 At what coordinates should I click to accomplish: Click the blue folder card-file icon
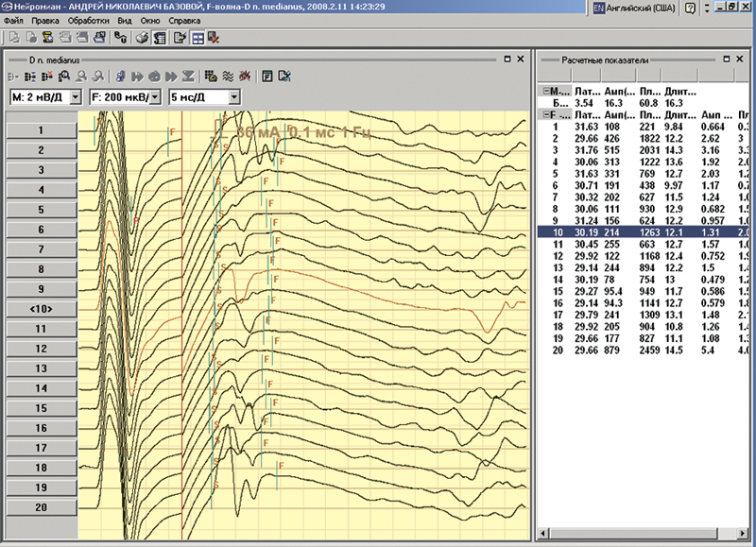[x=99, y=38]
